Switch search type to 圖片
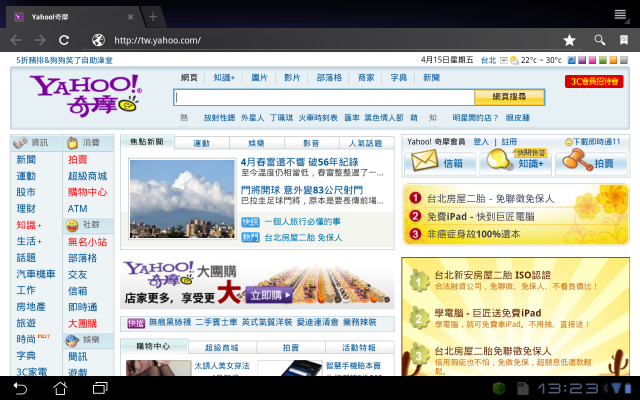 [259, 78]
